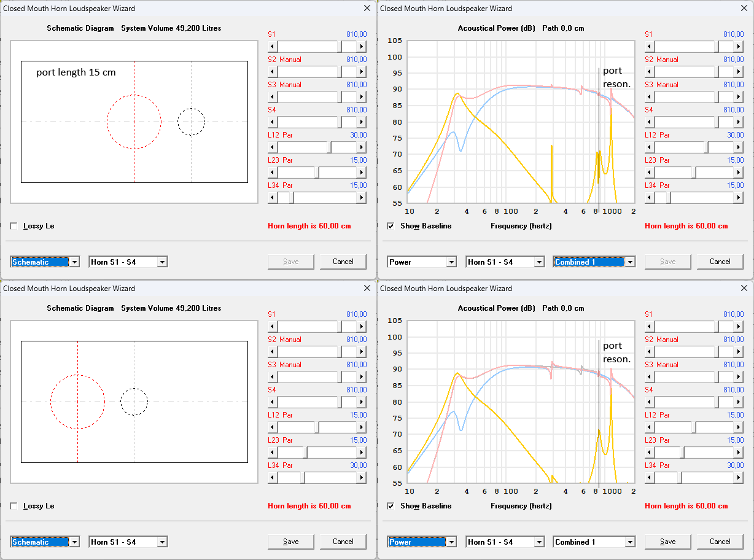Click S3 Manual label in top-right window
Screen dimensions: 754x560
point(661,85)
